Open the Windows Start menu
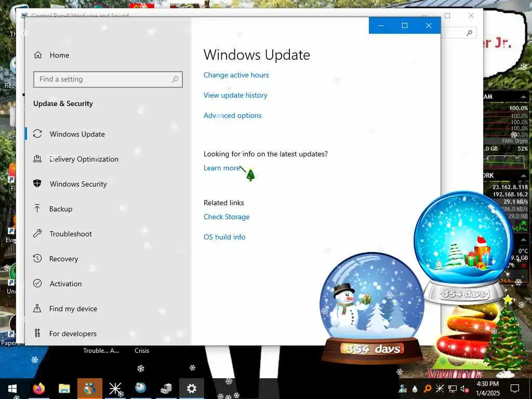The image size is (532, 399). click(12, 389)
